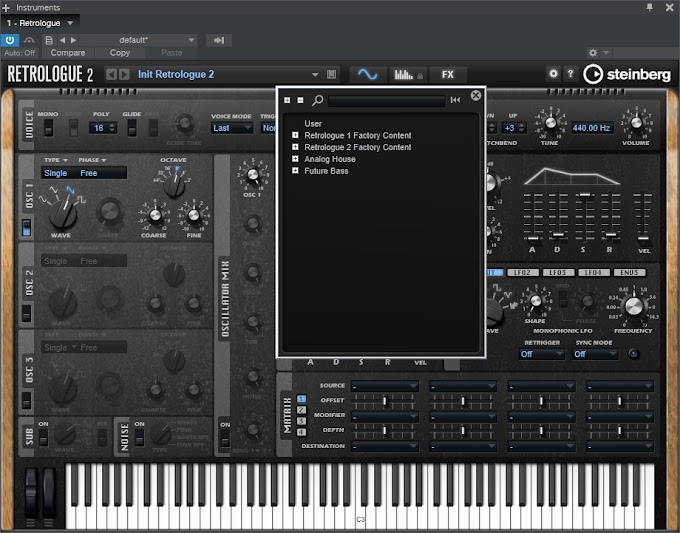Close the preset browser popup
Screen dimensions: 680x533
pos(476,95)
